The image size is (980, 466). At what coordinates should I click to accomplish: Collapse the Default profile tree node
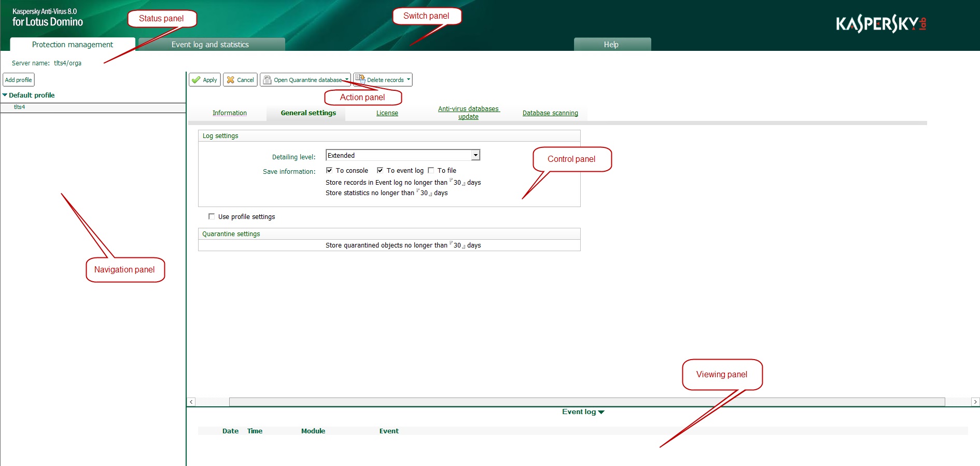pyautogui.click(x=5, y=95)
